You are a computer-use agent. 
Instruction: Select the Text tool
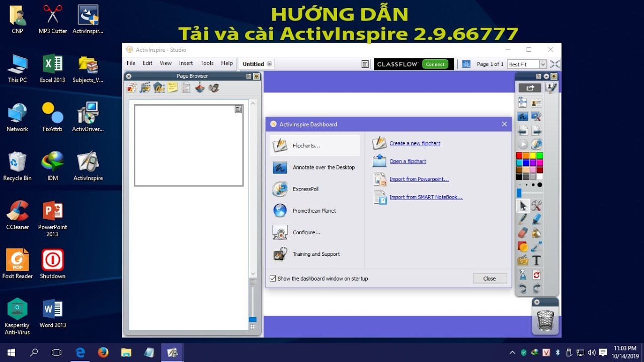point(537,260)
